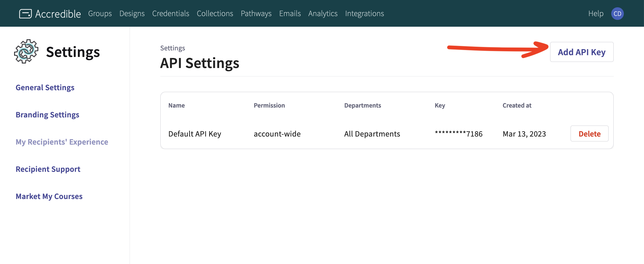Click the Add API Key button
The image size is (644, 264).
point(582,52)
